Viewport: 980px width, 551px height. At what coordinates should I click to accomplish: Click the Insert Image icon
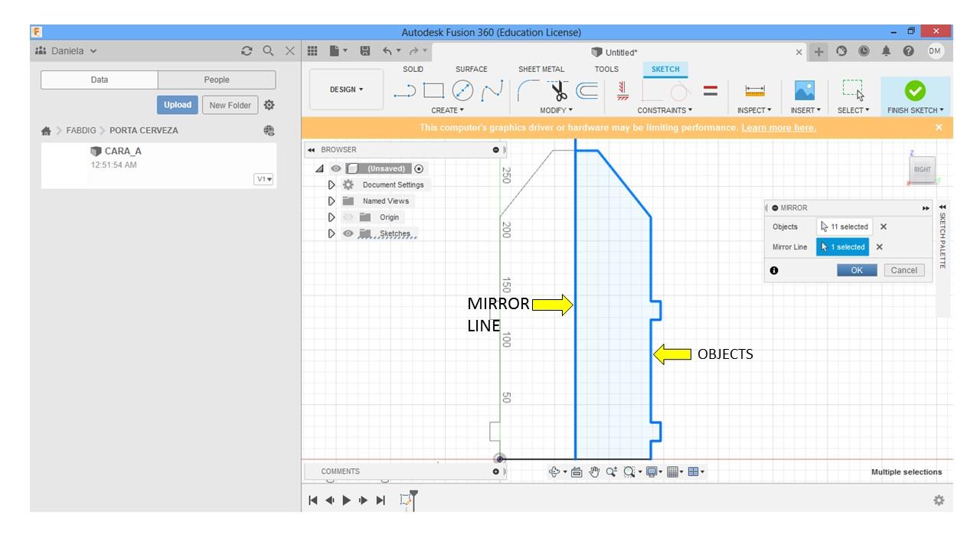point(805,91)
